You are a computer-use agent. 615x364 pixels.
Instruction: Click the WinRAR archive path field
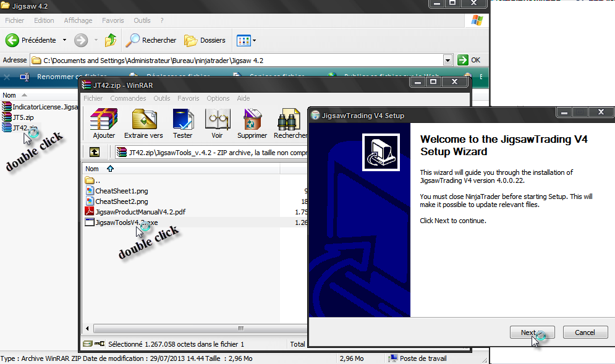pos(212,152)
